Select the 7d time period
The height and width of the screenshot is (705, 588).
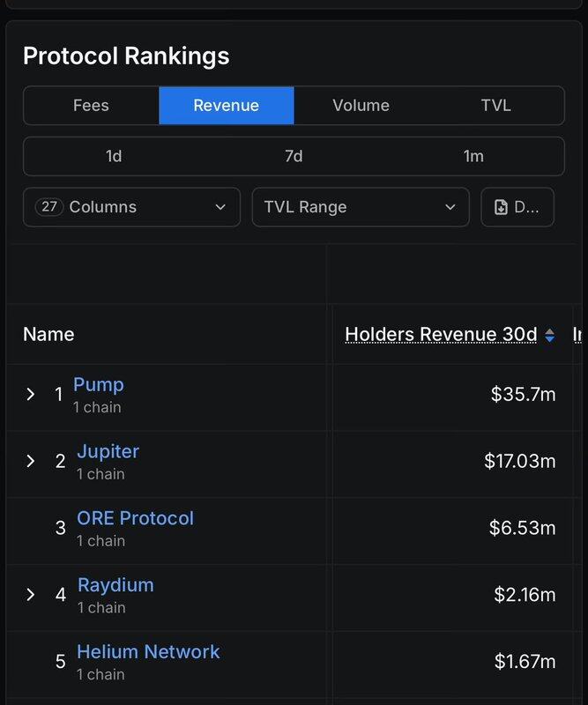click(x=294, y=156)
